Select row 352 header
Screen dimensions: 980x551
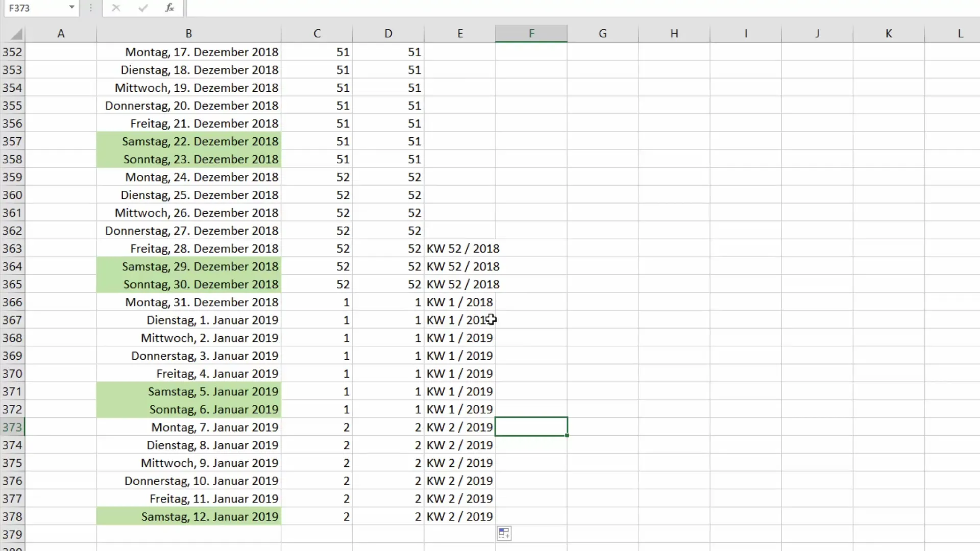pyautogui.click(x=12, y=52)
